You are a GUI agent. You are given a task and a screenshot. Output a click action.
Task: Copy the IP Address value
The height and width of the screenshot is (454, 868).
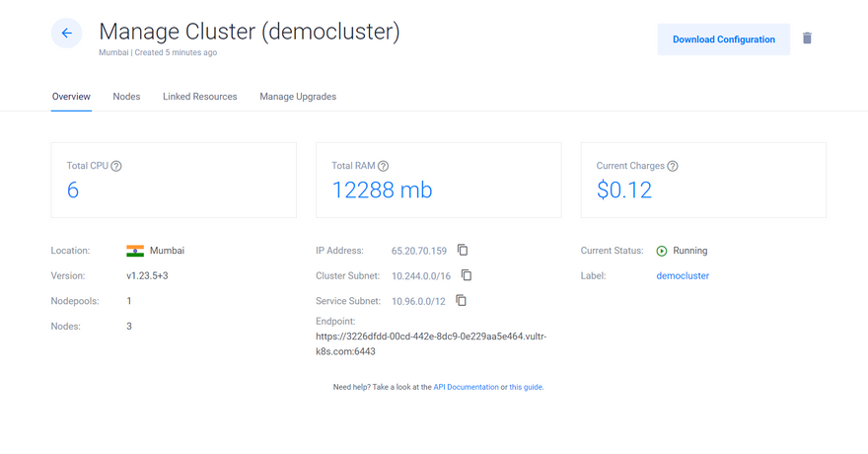[x=463, y=251]
